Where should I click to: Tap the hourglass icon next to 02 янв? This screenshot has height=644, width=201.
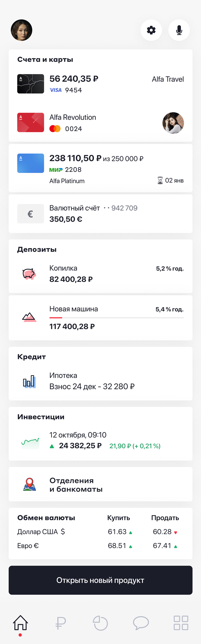coord(160,180)
